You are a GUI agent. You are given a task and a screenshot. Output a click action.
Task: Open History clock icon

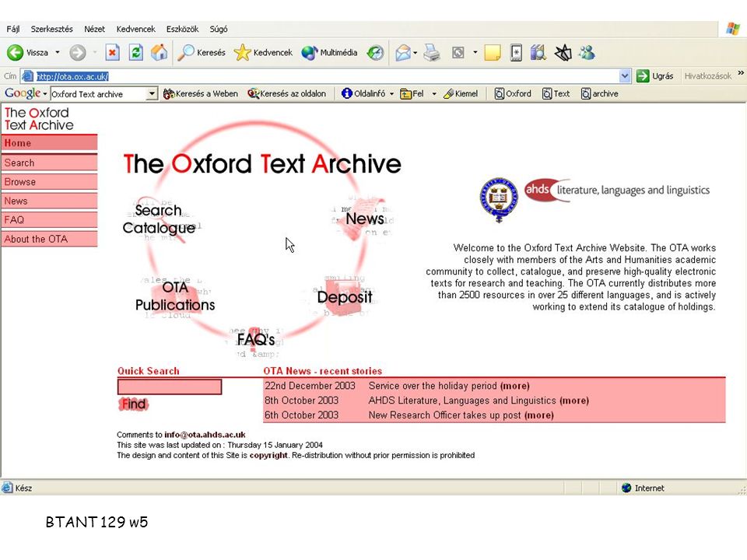tap(375, 52)
